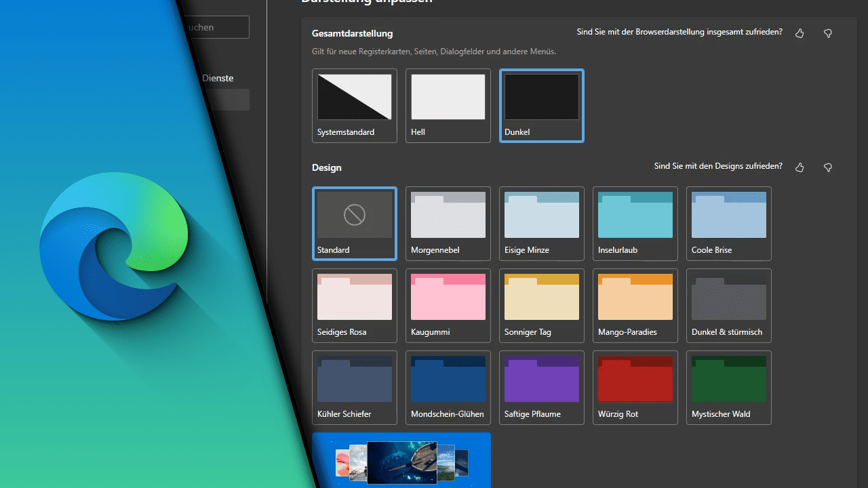Choose the Mystischer Wald theme
Viewport: 868px width, 488px height.
click(728, 388)
